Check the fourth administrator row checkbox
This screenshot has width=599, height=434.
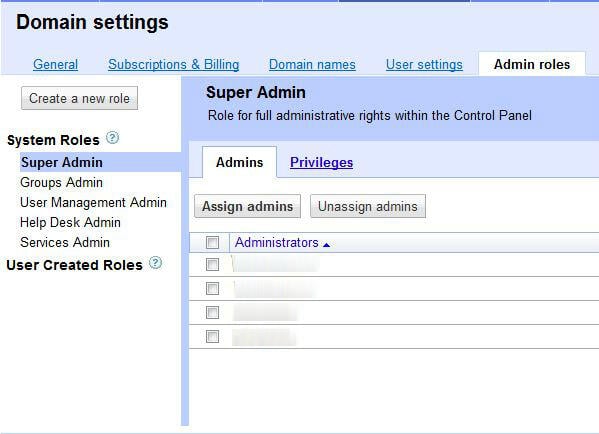click(x=212, y=337)
